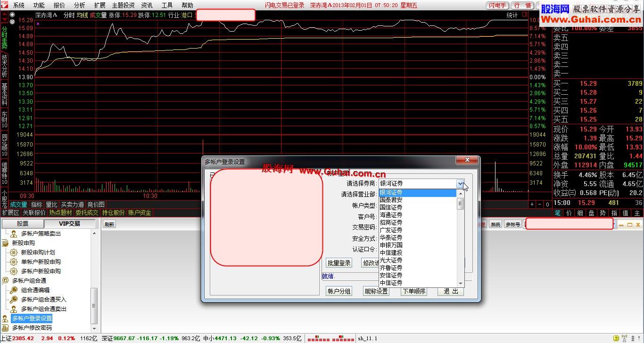Click the tree scrollbar down arrow

[94, 328]
